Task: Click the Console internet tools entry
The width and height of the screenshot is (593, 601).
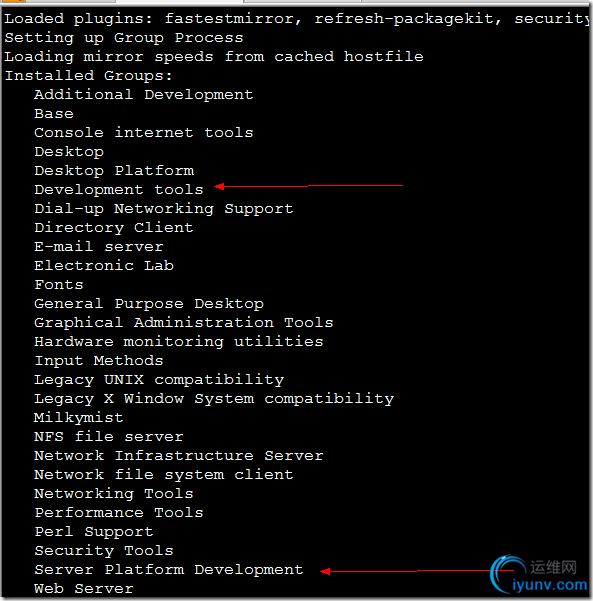Action: (144, 133)
